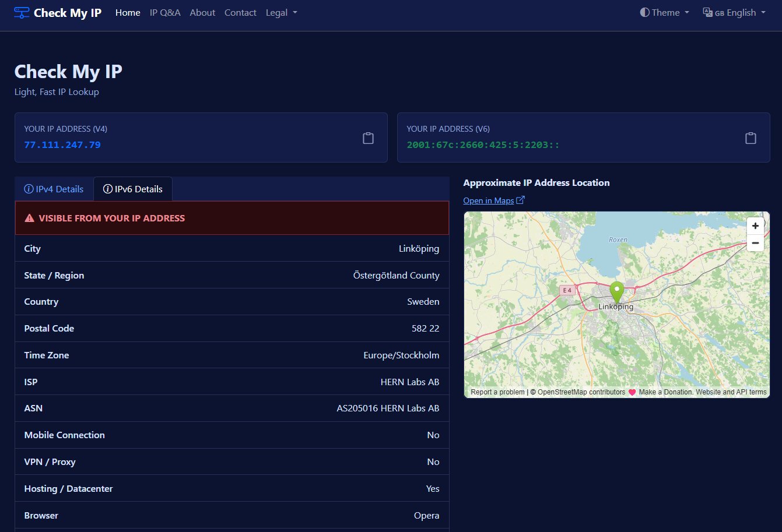Open Website and API terms link
This screenshot has width=782, height=532.
[x=731, y=392]
